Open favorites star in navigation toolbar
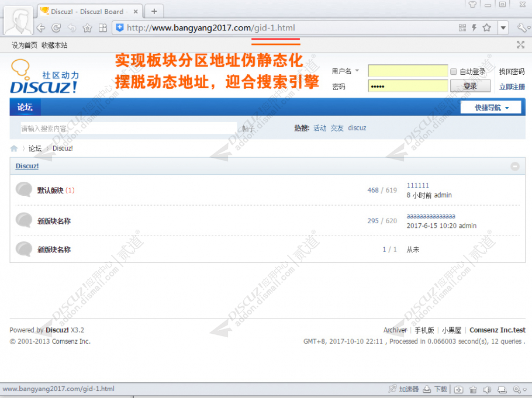The width and height of the screenshot is (532, 398). pyautogui.click(x=88, y=28)
